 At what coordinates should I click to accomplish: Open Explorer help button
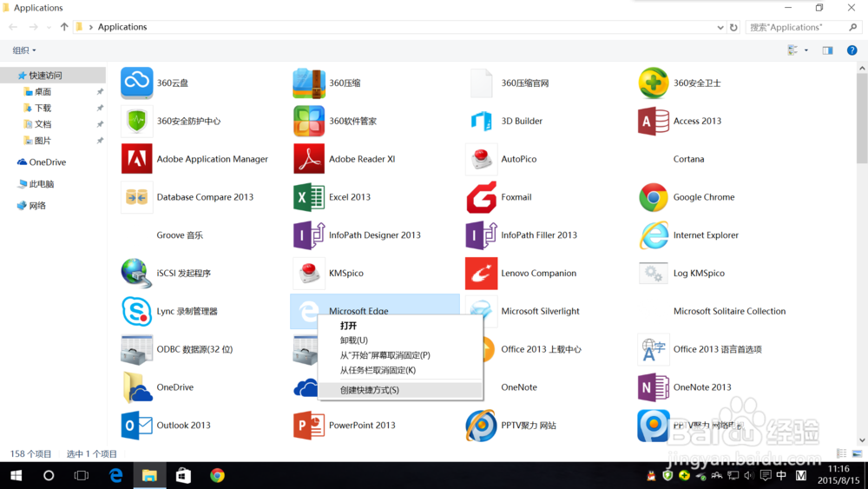[x=852, y=50]
